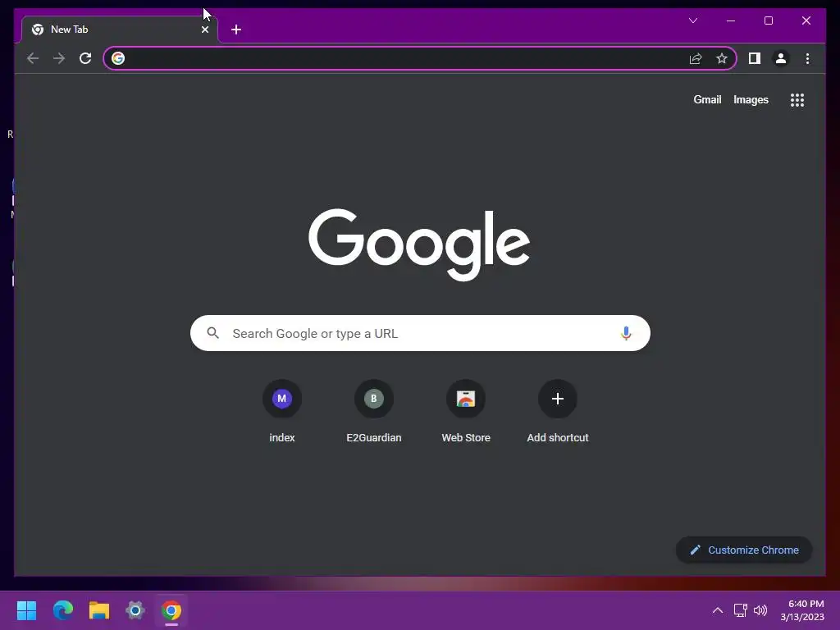Open the Web Store shortcut

(466, 412)
